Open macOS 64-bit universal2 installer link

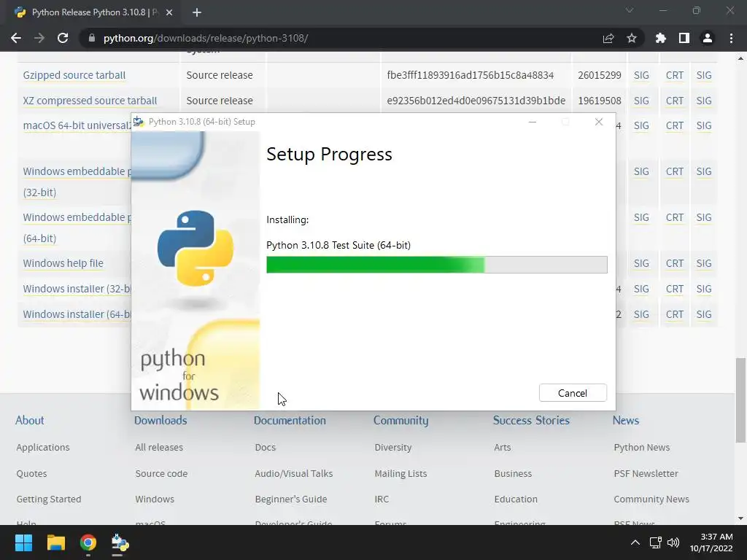pyautogui.click(x=77, y=125)
